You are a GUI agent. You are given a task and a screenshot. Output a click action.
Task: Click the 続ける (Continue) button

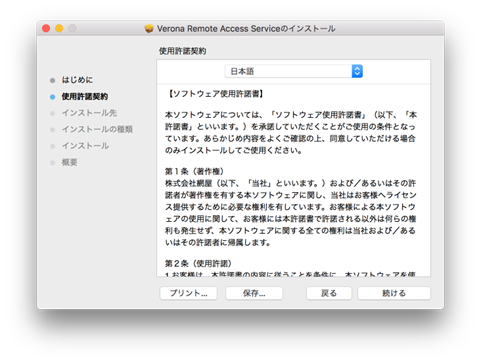pos(394,293)
